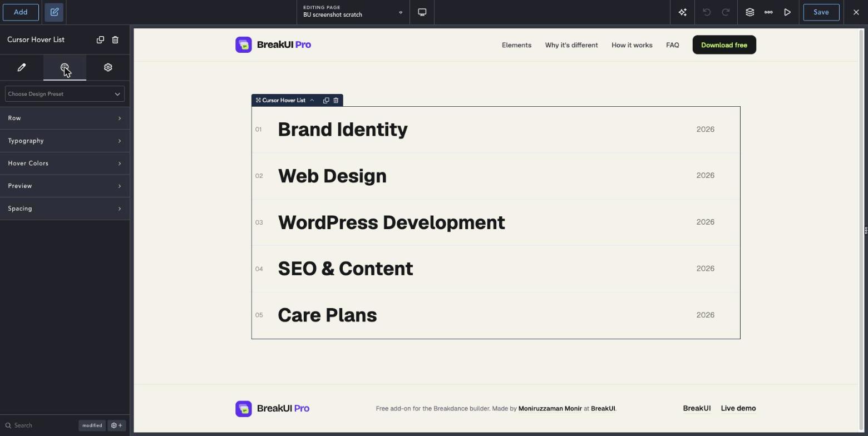Click the BreakUI Pro header logo
Image resolution: width=868 pixels, height=436 pixels.
point(273,45)
